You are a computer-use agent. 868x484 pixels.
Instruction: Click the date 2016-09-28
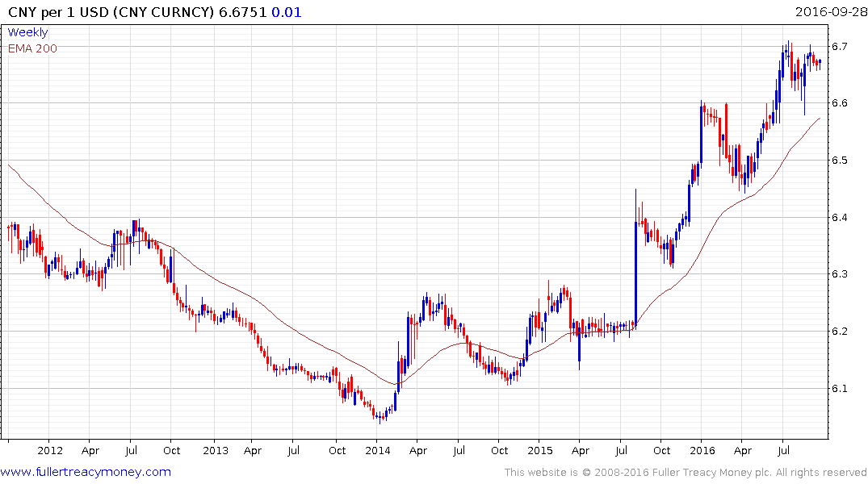pos(831,11)
